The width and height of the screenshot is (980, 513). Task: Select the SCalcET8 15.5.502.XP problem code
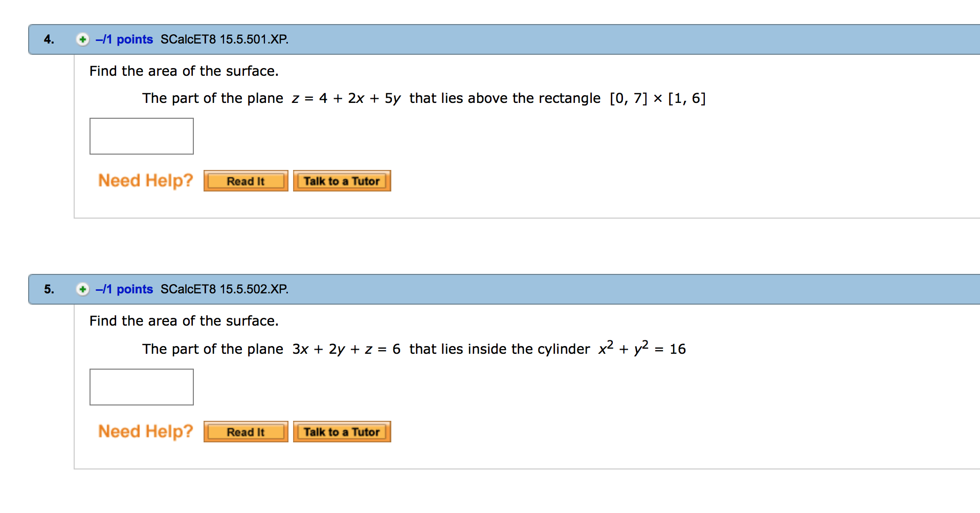pyautogui.click(x=225, y=289)
